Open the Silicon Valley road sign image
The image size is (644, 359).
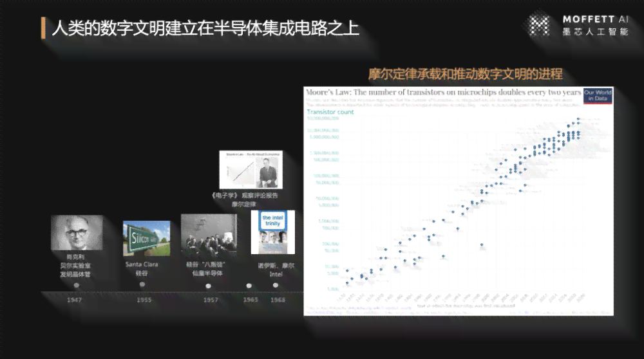pos(147,239)
